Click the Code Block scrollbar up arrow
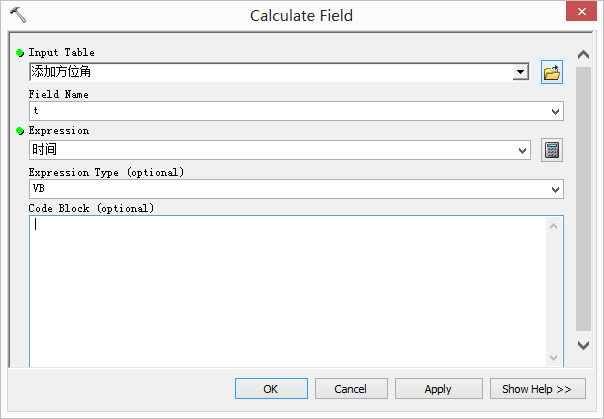This screenshot has width=604, height=419. tap(553, 226)
